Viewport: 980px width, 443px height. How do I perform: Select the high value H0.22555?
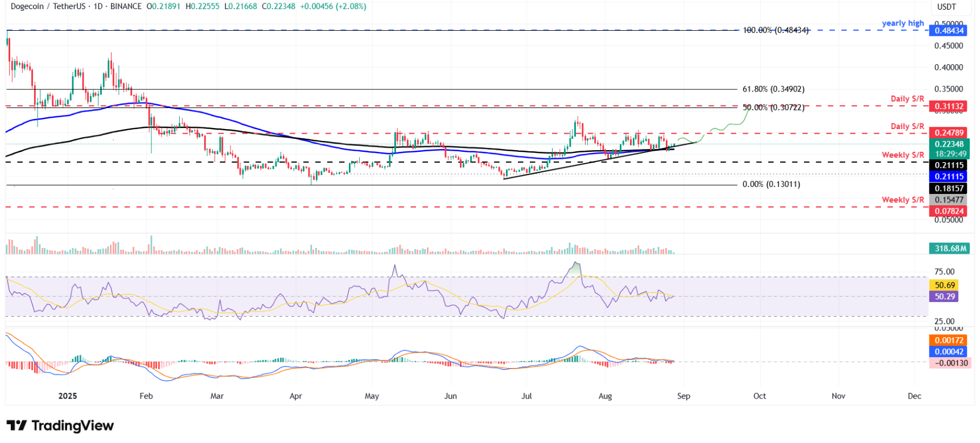tap(203, 6)
